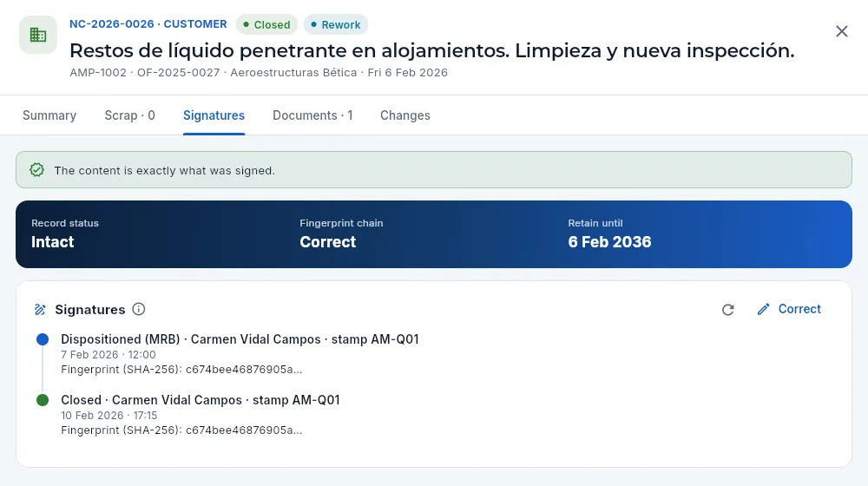Click the fingerprint under Closed entry
Screen dimensions: 868x486
181,430
